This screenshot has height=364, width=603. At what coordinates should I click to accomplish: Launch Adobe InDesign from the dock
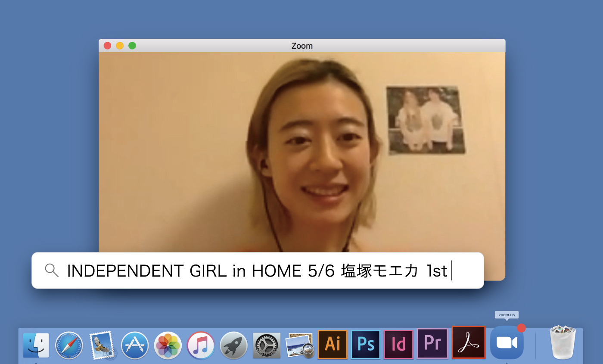399,344
